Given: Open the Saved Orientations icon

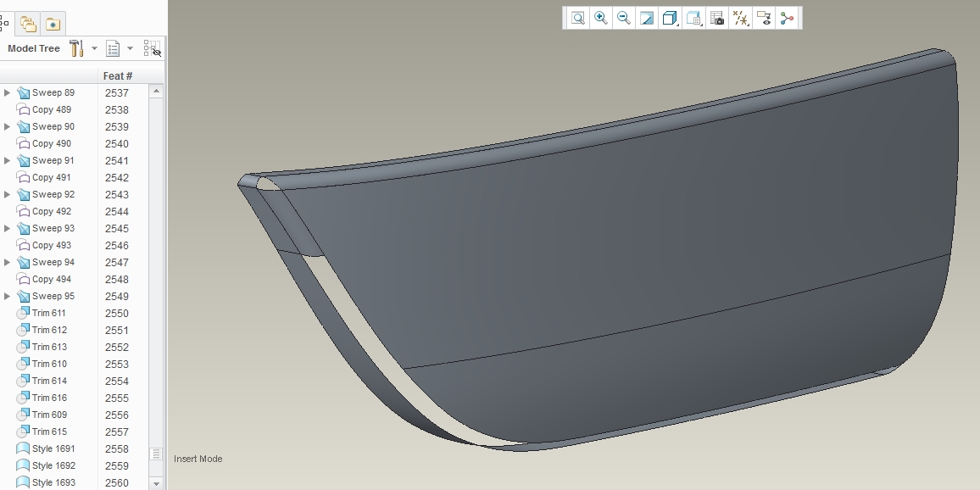Looking at the screenshot, I should click(x=693, y=18).
